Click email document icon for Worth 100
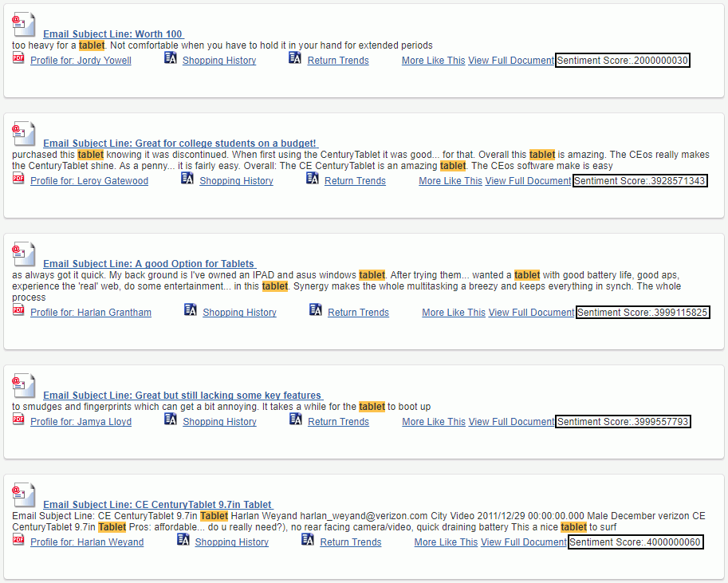Screen dimensions: 728x583 tap(23, 25)
